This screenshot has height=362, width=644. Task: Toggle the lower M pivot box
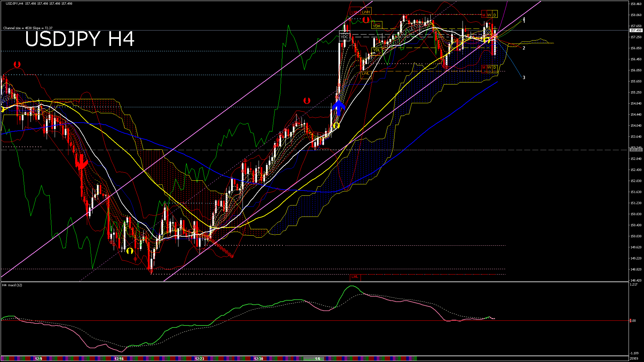[484, 68]
